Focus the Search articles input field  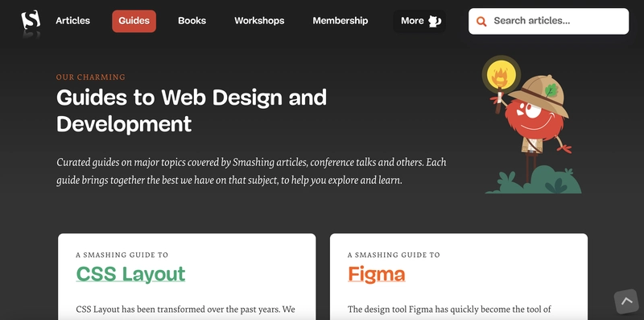click(x=548, y=21)
